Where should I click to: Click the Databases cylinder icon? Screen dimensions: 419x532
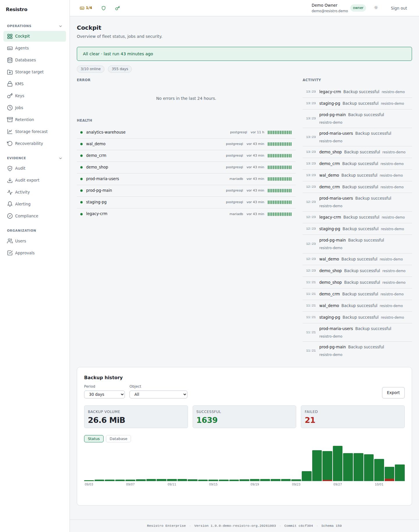[10, 60]
